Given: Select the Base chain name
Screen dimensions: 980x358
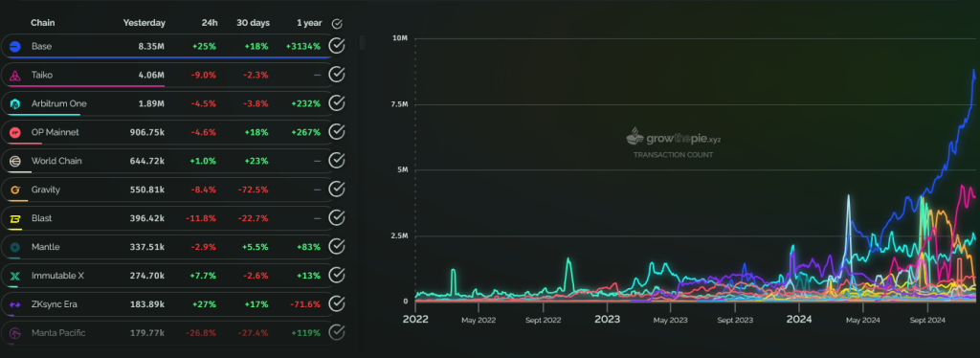Looking at the screenshot, I should point(42,46).
